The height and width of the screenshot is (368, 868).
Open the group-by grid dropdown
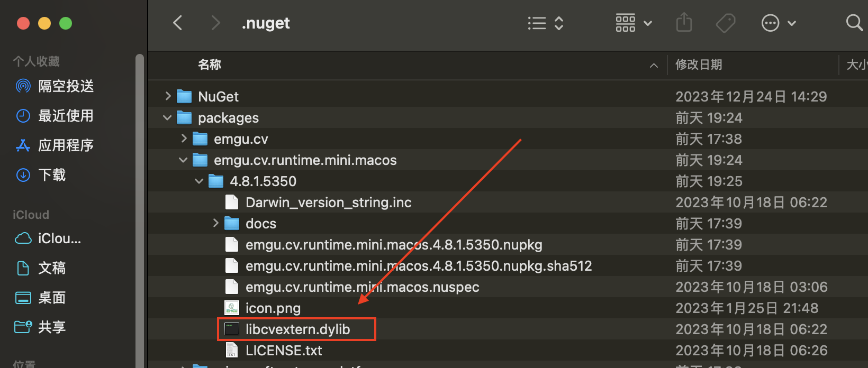coord(634,23)
